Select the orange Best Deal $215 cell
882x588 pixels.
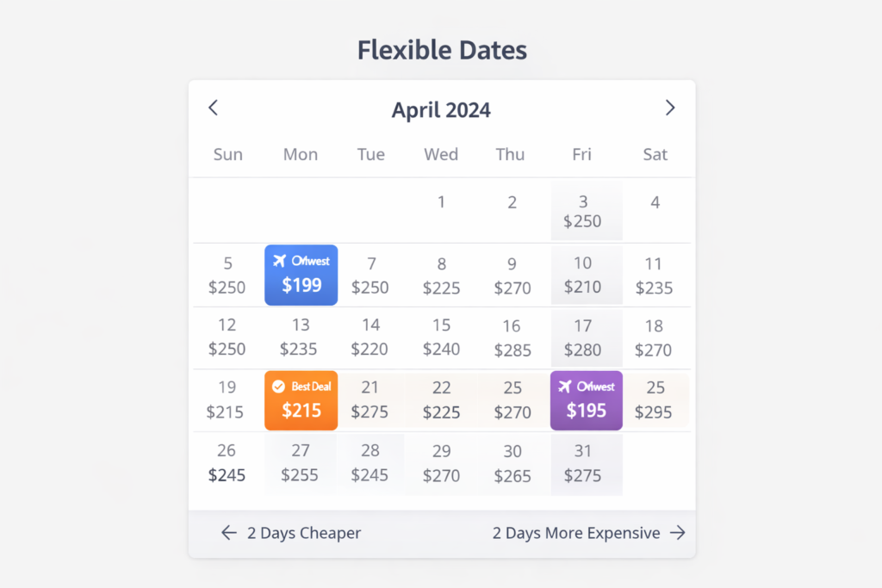coord(301,400)
